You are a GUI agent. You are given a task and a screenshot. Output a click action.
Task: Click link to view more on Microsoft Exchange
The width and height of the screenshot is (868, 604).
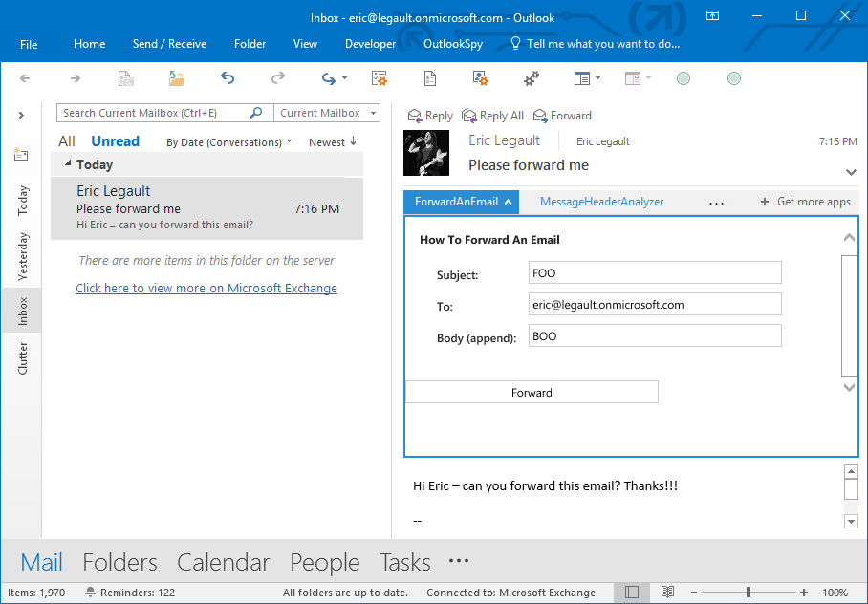pos(206,289)
